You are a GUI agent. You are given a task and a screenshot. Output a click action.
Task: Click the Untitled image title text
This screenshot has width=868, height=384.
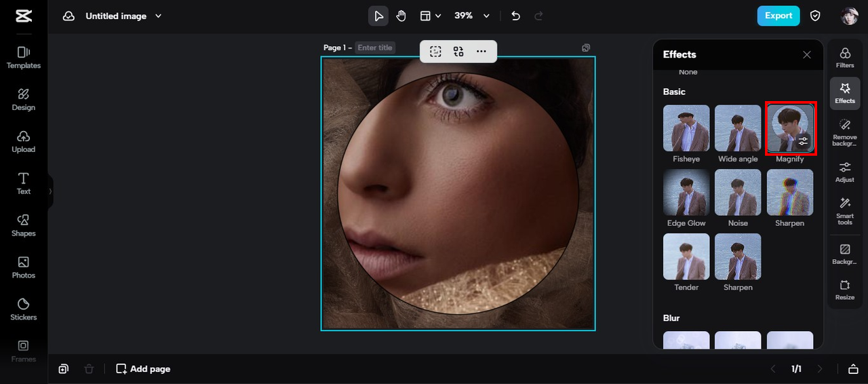[116, 16]
